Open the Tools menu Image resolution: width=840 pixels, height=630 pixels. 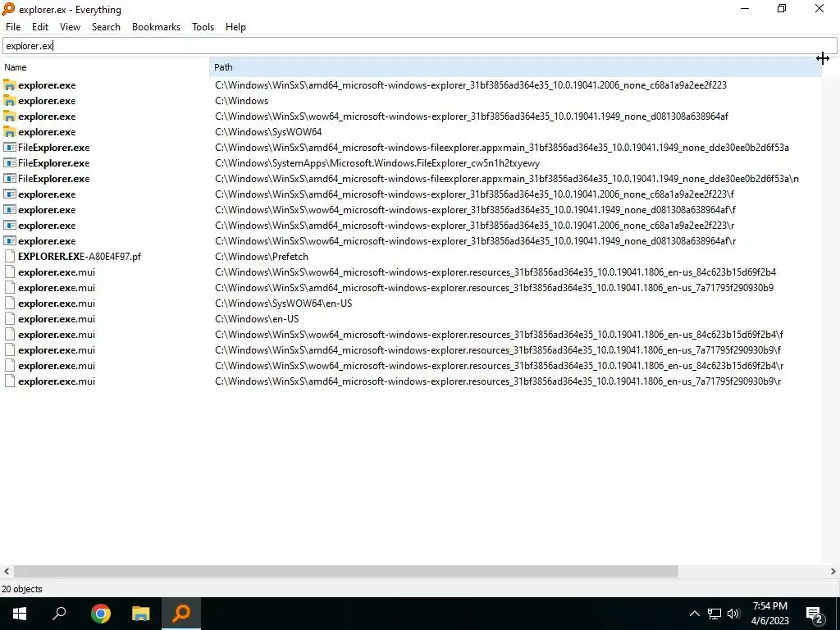pyautogui.click(x=203, y=27)
